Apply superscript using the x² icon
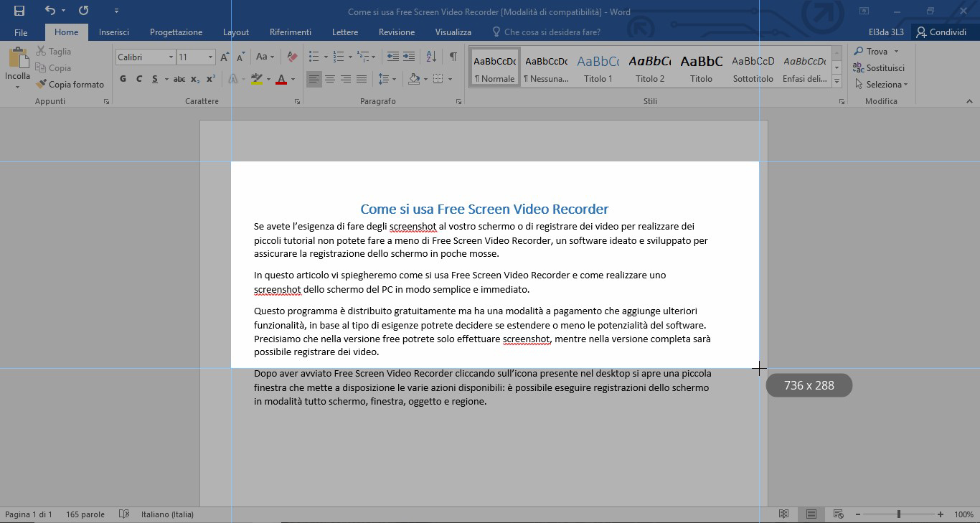The height and width of the screenshot is (523, 980). pyautogui.click(x=211, y=79)
